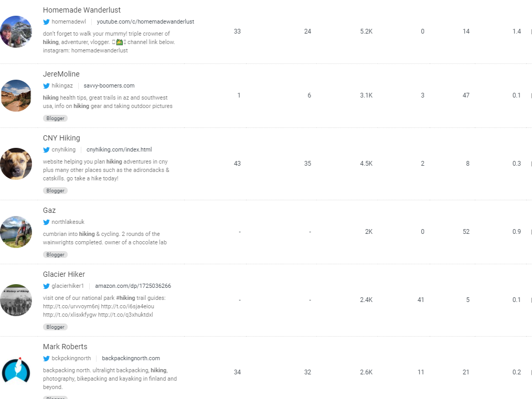
Task: Open Gaz hiker profile photo
Action: click(16, 232)
